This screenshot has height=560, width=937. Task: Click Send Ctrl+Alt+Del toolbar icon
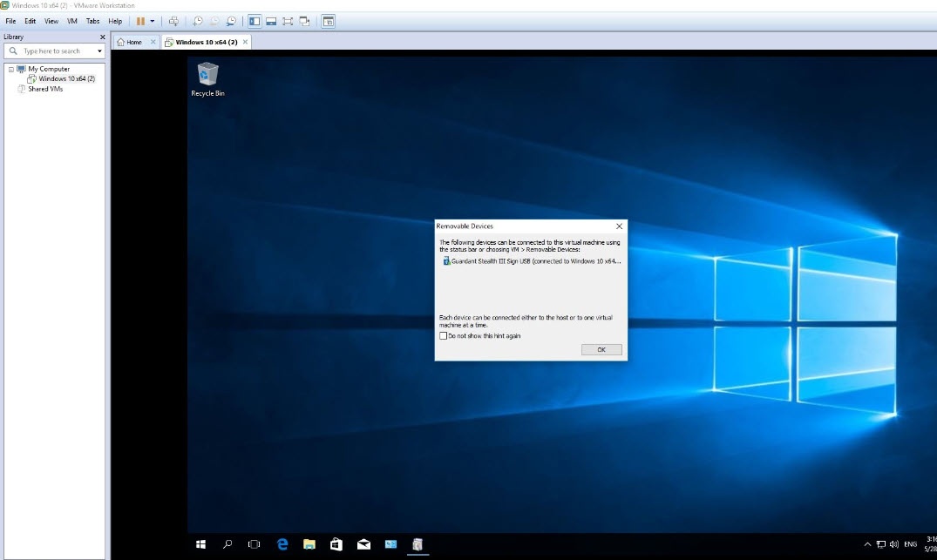173,21
